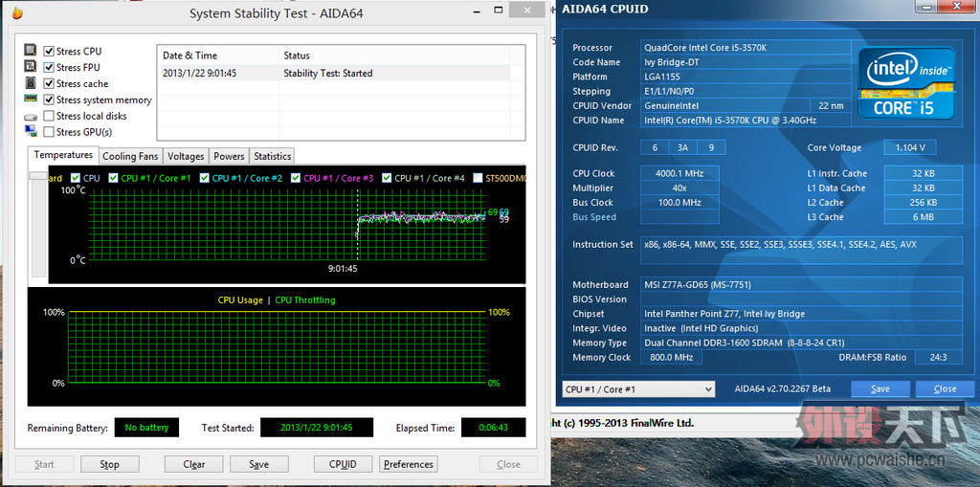Click the monitor icon beside Stress GPU(s)

[x=31, y=131]
